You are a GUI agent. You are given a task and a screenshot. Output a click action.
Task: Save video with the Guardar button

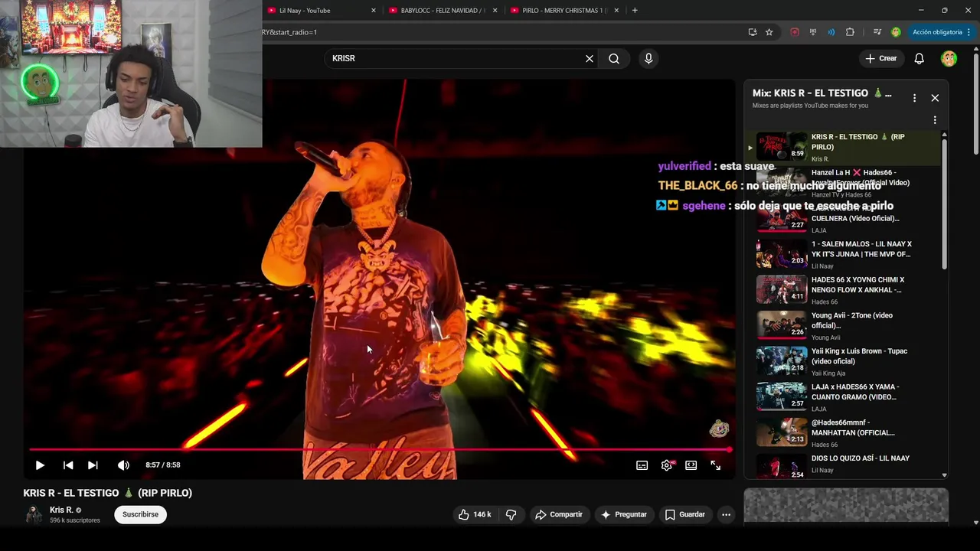684,514
